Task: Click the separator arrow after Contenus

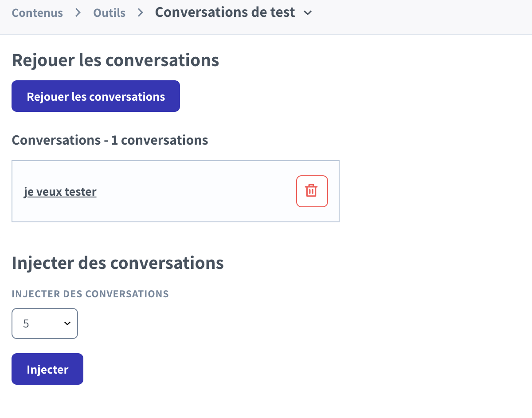Action: (x=78, y=13)
